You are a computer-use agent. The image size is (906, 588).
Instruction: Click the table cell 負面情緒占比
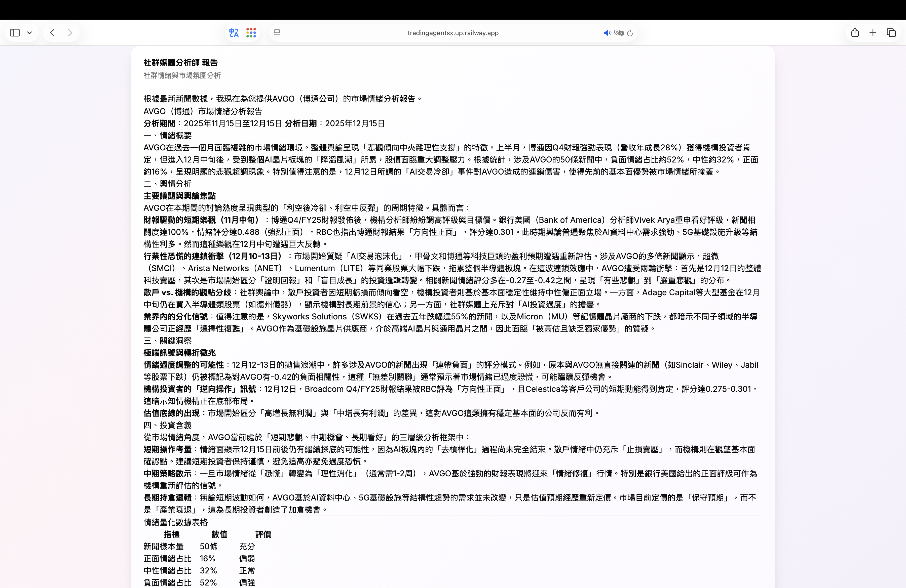tap(168, 583)
